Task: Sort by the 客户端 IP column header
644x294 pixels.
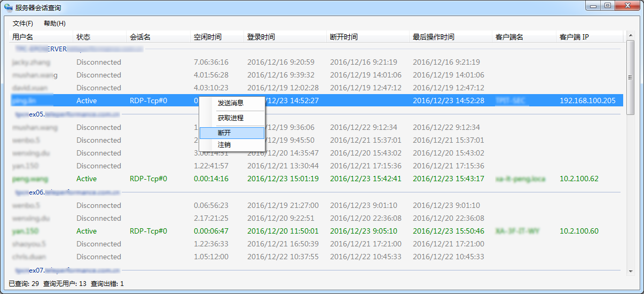Action: [574, 37]
